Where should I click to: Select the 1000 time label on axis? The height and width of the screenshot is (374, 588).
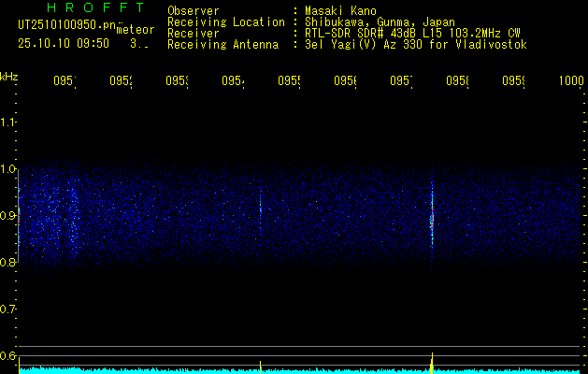point(571,81)
